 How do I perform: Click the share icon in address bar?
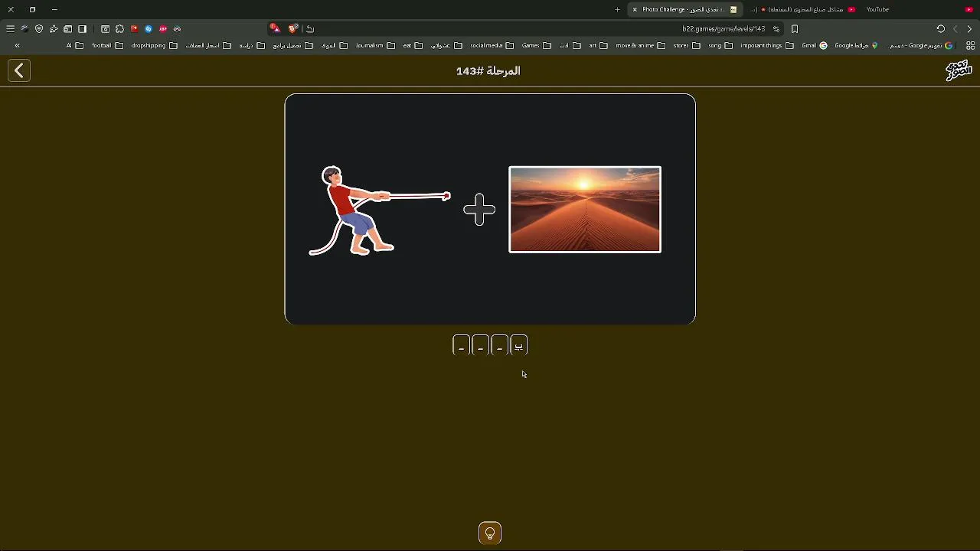tap(310, 29)
